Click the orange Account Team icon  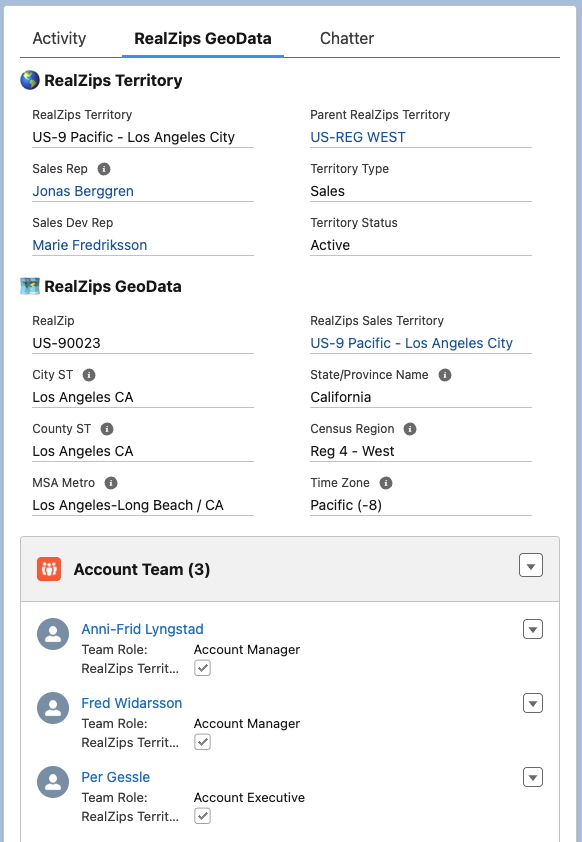(x=49, y=569)
